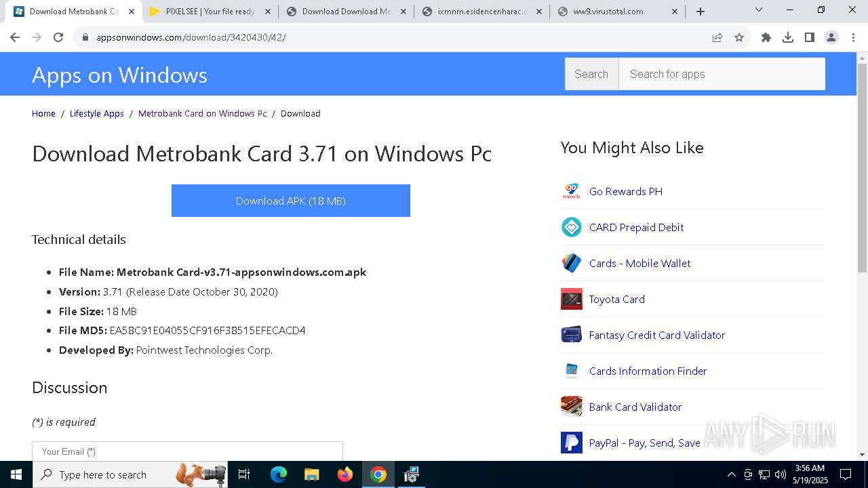Click the CARD Prepaid Debit app icon
The width and height of the screenshot is (868, 488).
tap(572, 227)
